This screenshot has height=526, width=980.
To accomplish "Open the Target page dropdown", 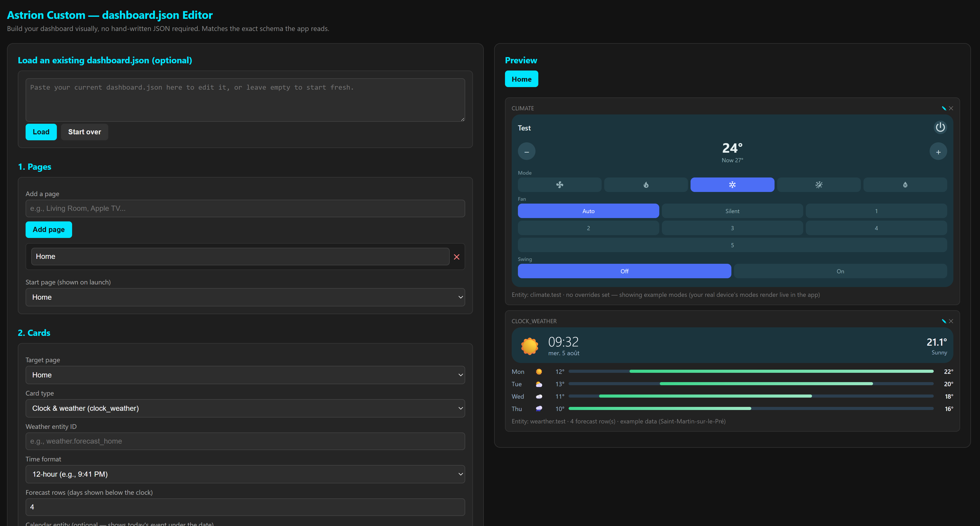I will click(x=245, y=375).
